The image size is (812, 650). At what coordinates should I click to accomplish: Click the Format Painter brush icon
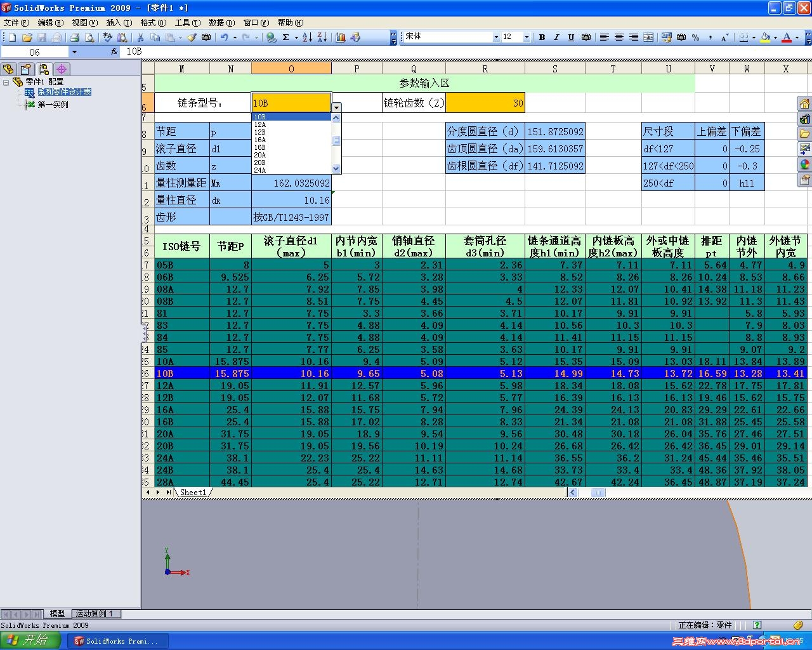192,37
